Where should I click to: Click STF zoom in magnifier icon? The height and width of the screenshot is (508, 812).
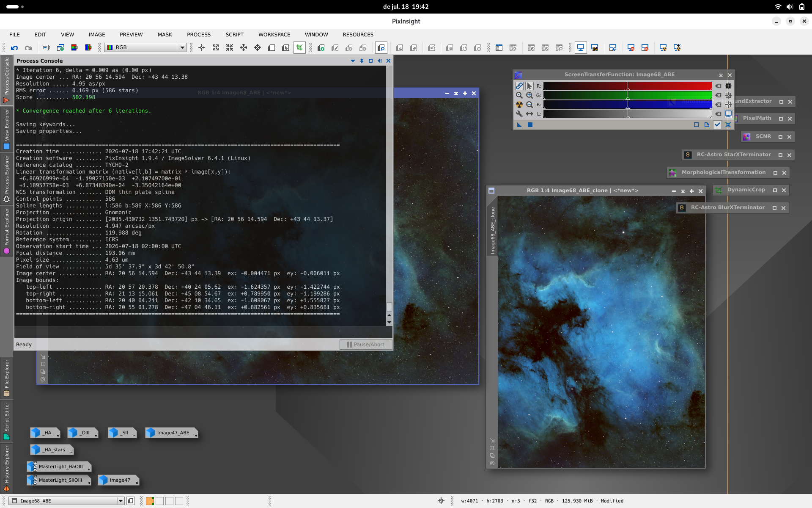point(529,95)
